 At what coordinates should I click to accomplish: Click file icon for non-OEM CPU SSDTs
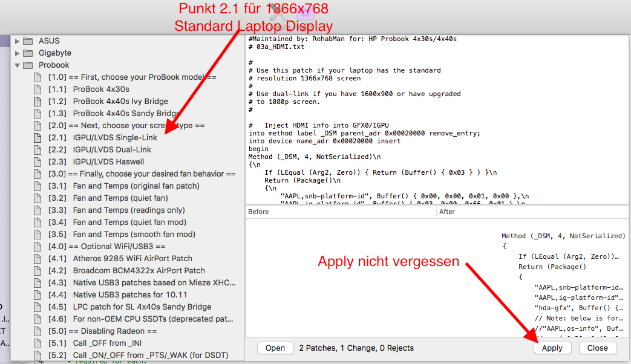click(x=38, y=319)
